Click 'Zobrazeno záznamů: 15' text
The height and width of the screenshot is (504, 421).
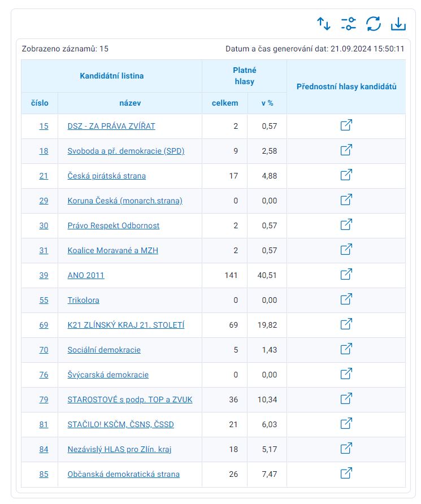point(65,49)
